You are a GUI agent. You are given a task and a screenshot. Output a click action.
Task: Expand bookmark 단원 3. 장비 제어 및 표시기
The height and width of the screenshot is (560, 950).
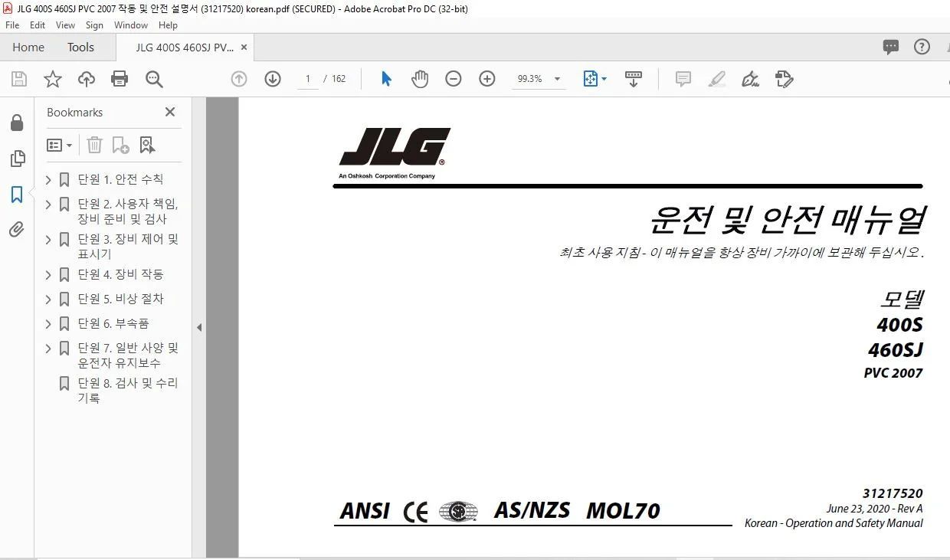[48, 240]
